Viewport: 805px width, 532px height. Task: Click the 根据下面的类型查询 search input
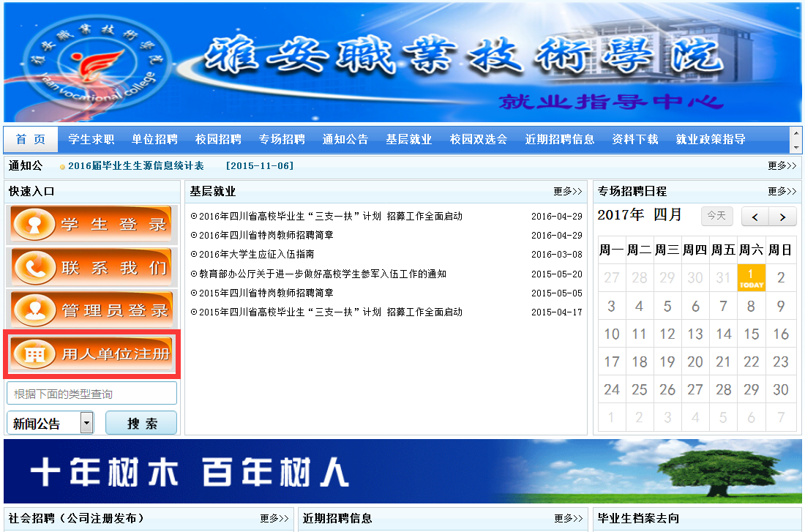(x=92, y=394)
